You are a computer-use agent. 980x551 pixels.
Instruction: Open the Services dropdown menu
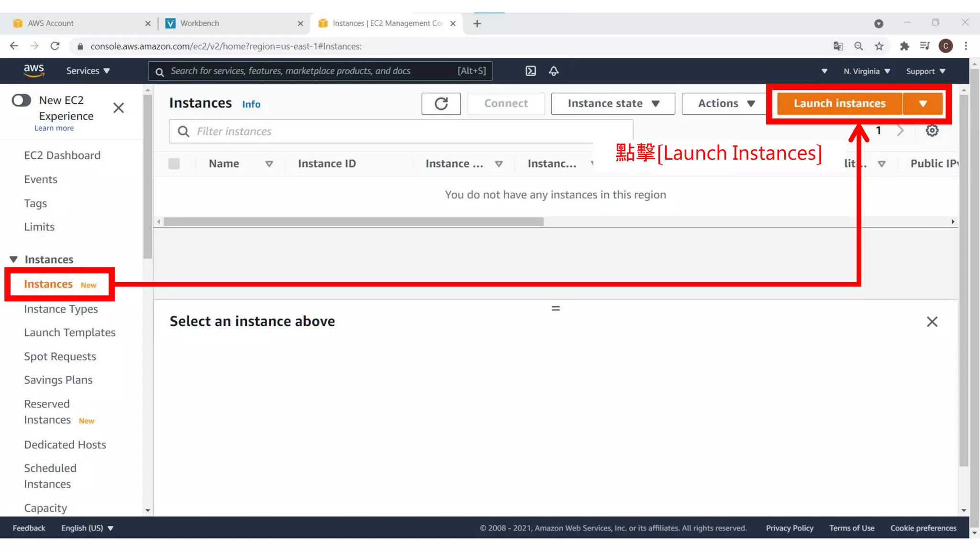88,71
